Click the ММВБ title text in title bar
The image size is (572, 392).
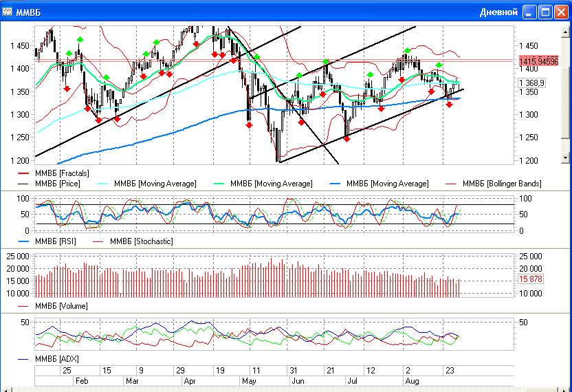tap(28, 12)
